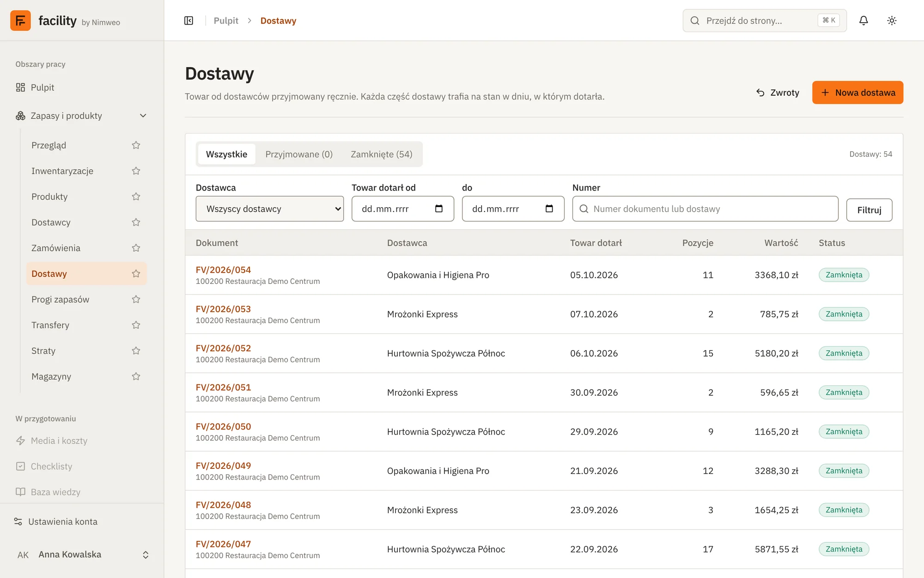Apply filters with Filtruj button
Image resolution: width=924 pixels, height=578 pixels.
pyautogui.click(x=869, y=210)
